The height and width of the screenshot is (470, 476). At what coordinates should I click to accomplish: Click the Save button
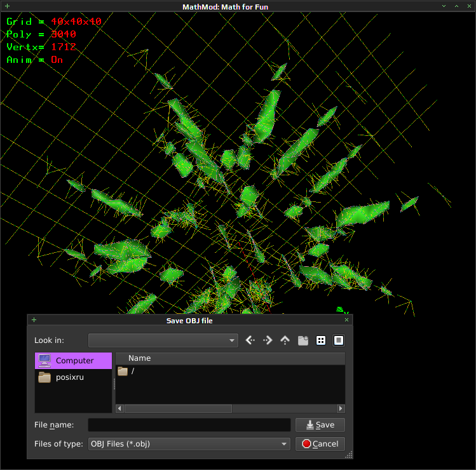pyautogui.click(x=320, y=425)
